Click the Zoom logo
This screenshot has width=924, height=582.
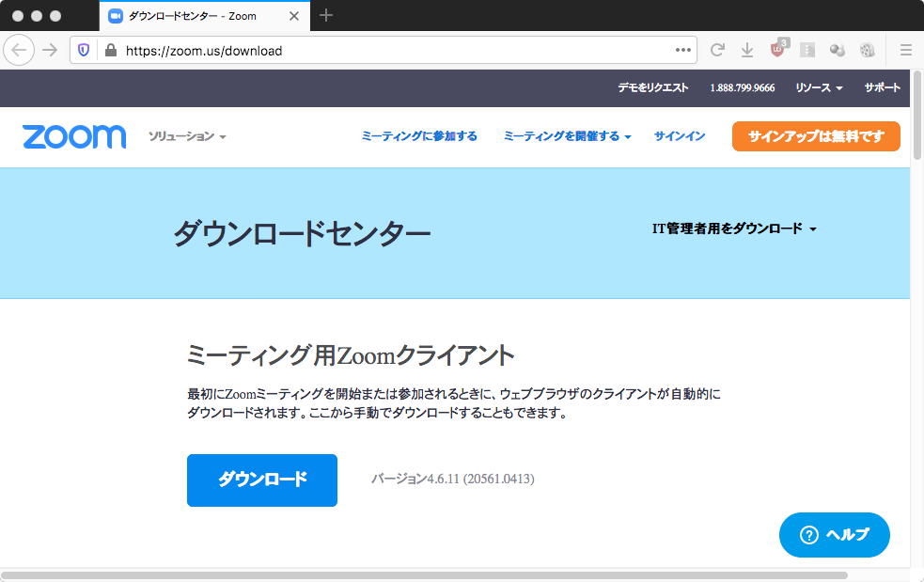pos(74,136)
